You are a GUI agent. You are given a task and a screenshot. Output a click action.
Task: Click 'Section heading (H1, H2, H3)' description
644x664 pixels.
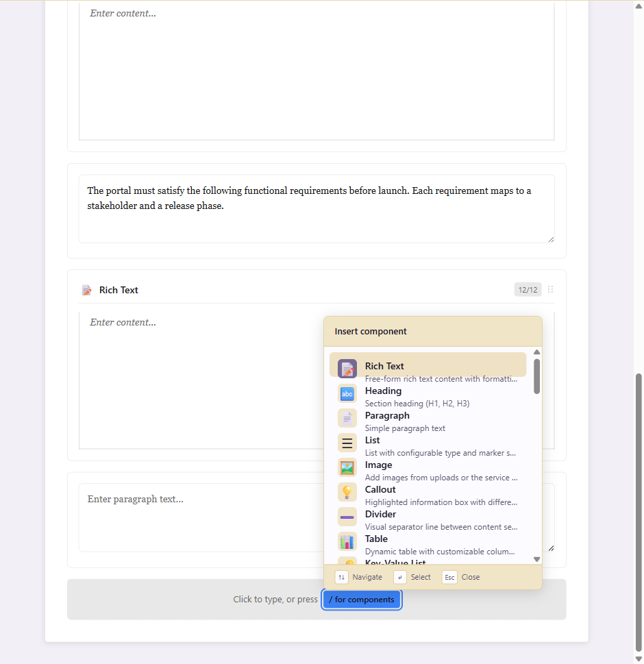point(417,404)
